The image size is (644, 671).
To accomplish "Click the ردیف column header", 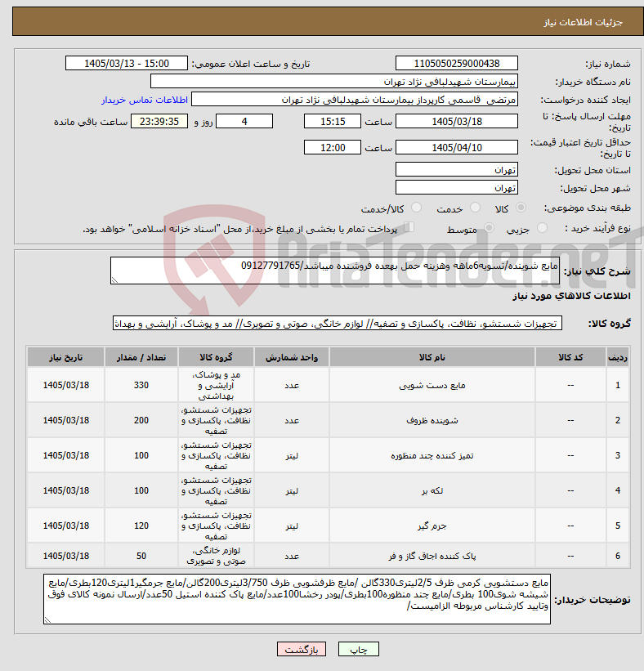I will [618, 357].
